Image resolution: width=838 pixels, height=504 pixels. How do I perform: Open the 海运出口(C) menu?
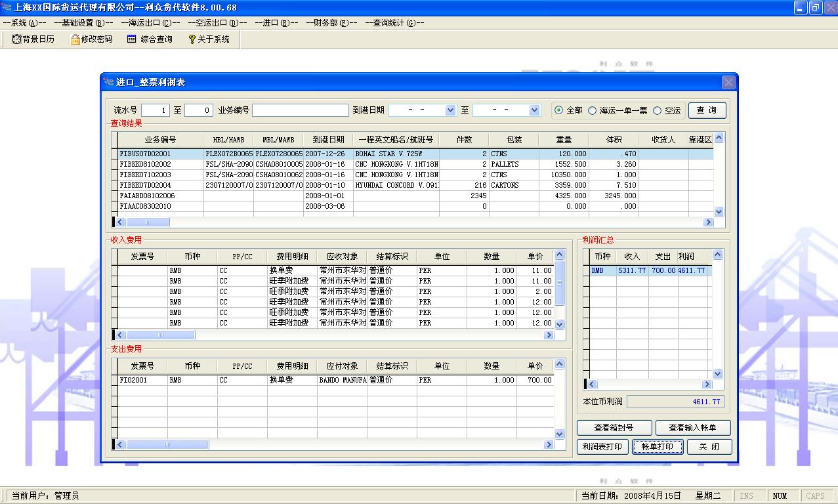click(x=150, y=22)
